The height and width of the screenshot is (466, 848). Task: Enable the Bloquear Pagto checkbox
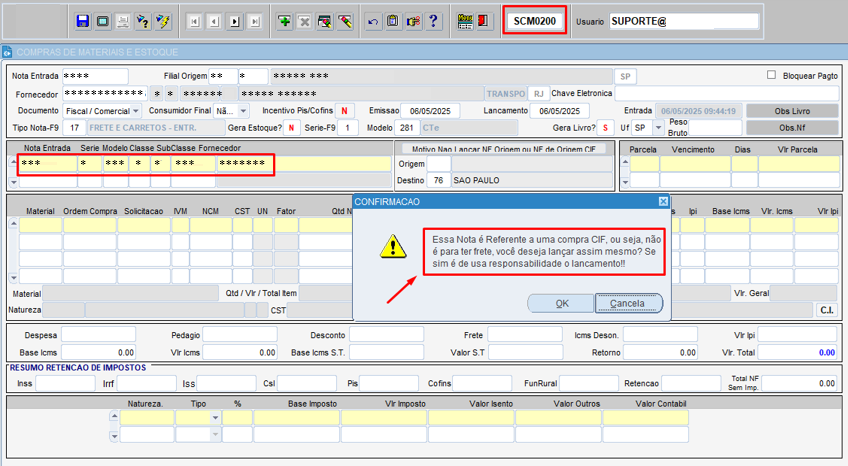(771, 75)
